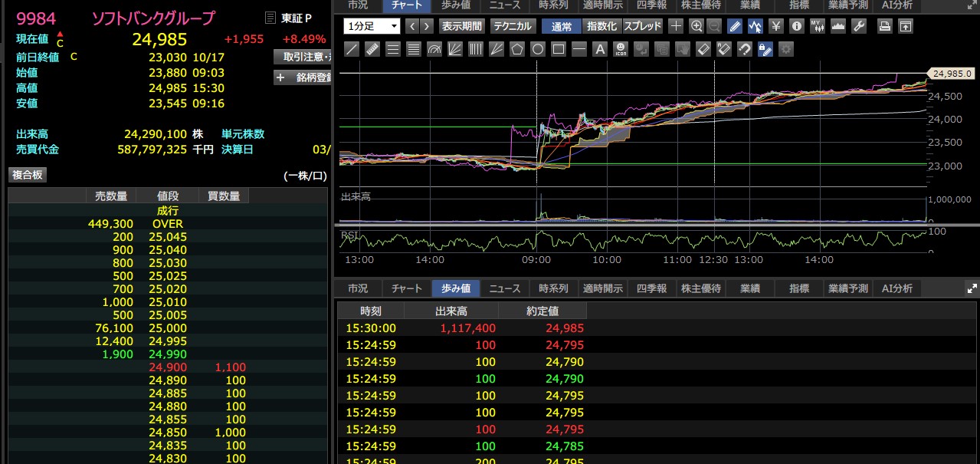Open the chart info icon
This screenshot has width=980, height=464.
(797, 26)
